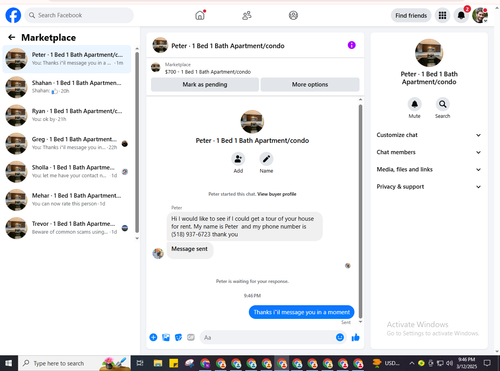The image size is (500, 371).
Task: Click in Search Facebook field
Action: (79, 15)
